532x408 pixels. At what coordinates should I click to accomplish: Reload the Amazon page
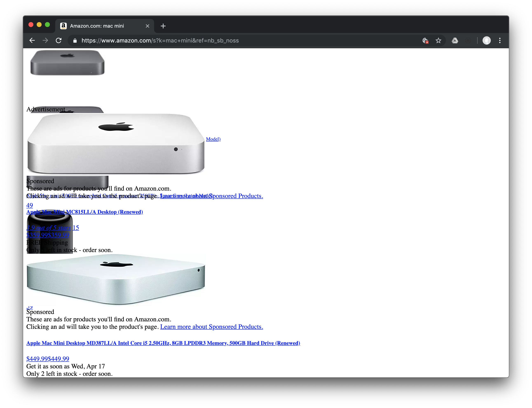coord(59,40)
